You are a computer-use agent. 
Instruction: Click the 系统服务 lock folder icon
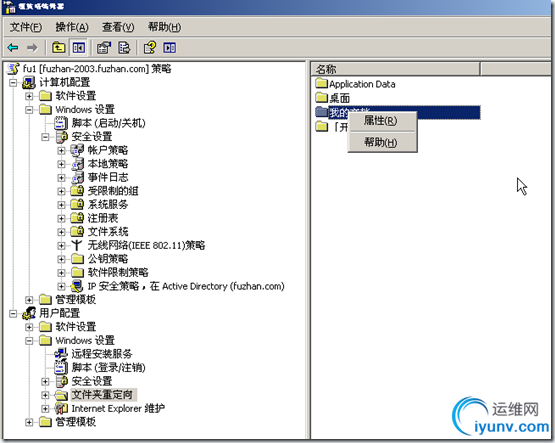point(77,205)
